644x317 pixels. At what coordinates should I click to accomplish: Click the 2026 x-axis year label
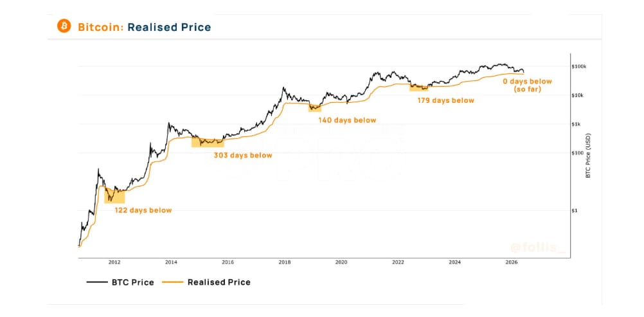(x=511, y=262)
